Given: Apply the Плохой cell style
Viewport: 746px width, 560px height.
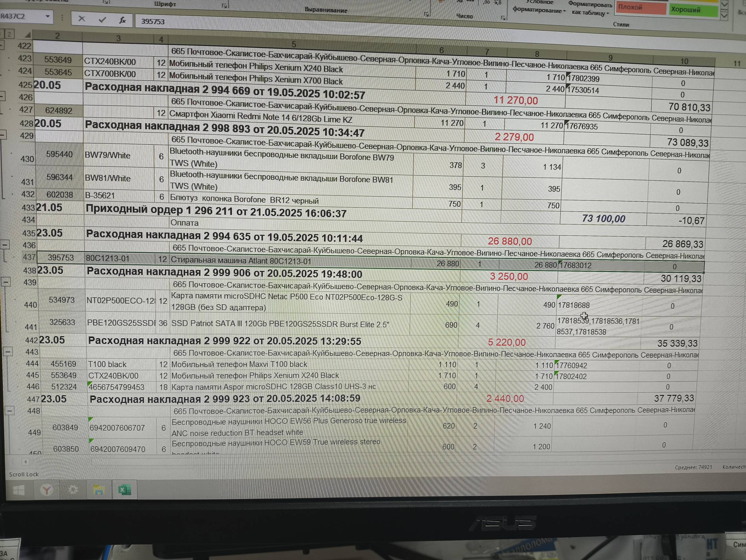Looking at the screenshot, I should (x=640, y=8).
